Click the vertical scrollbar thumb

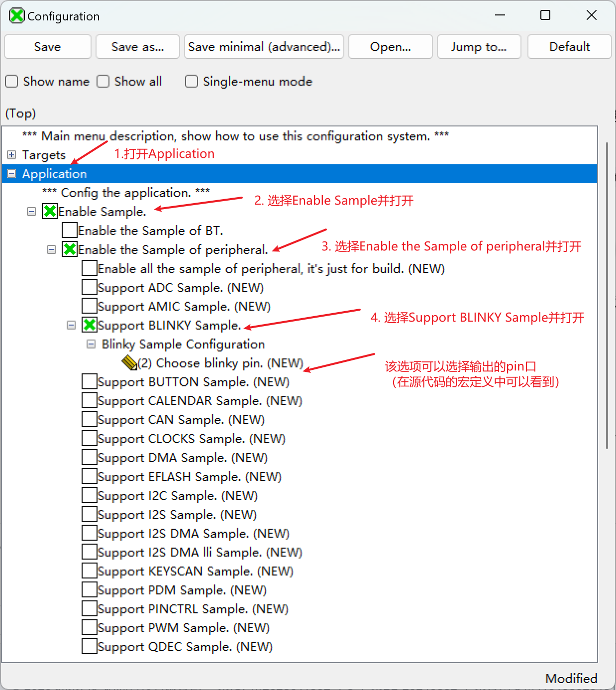point(607,296)
